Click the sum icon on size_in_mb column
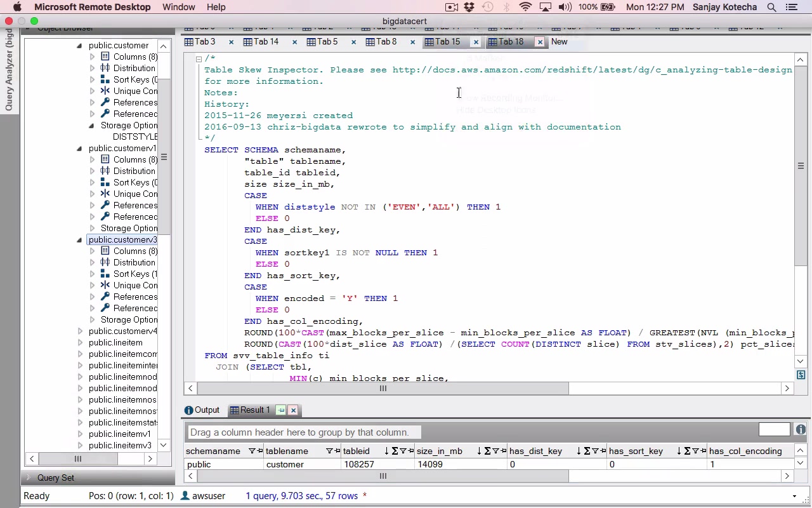The image size is (812, 508). click(487, 451)
